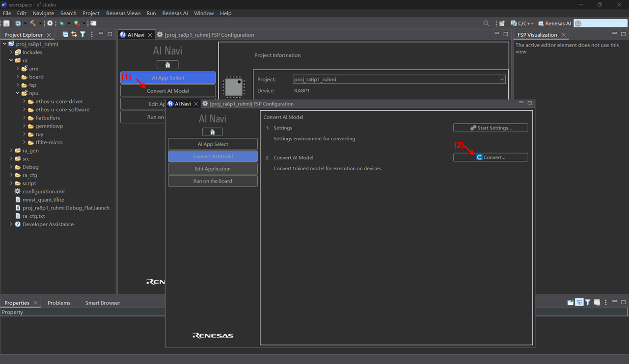Image resolution: width=629 pixels, height=364 pixels.
Task: Expand the Includes tree node
Action: click(x=11, y=52)
